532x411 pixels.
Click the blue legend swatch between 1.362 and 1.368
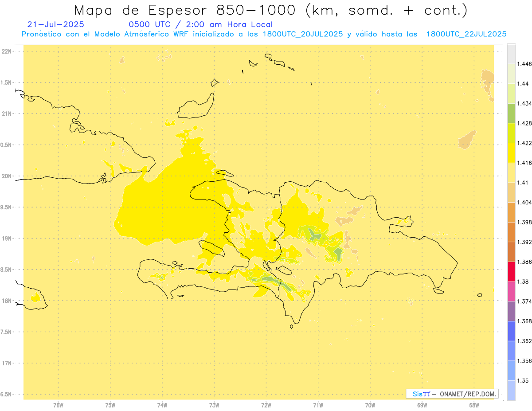[511, 331]
